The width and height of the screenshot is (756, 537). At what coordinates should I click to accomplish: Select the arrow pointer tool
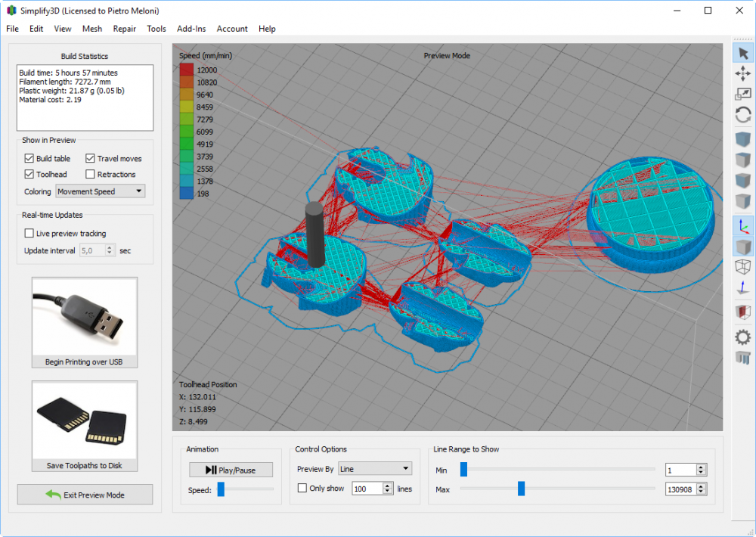[x=743, y=53]
